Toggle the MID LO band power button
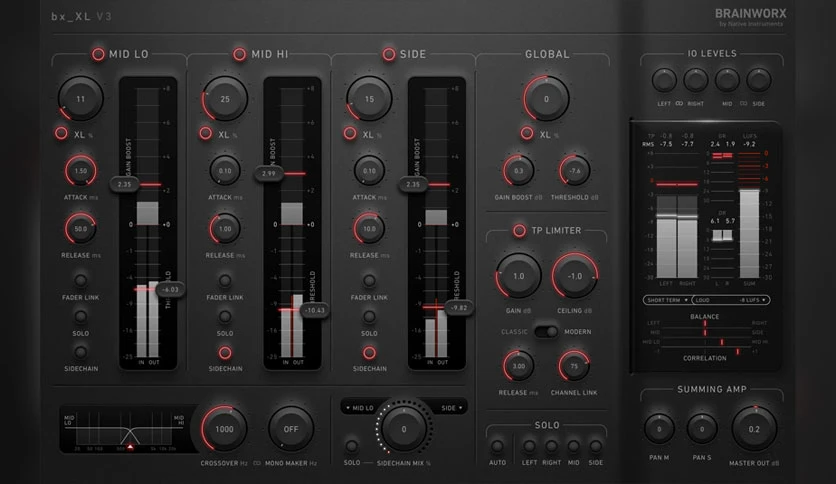The height and width of the screenshot is (484, 836). pos(98,54)
